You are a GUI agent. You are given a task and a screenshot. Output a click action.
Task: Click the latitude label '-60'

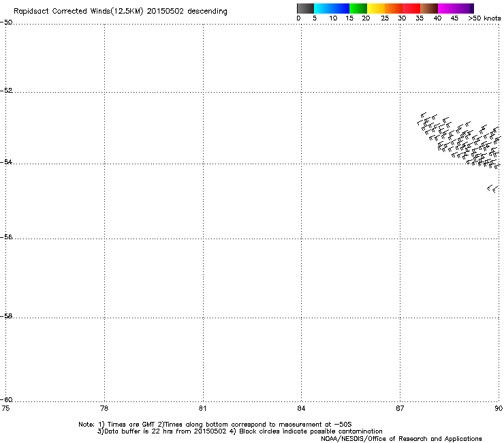click(x=6, y=399)
